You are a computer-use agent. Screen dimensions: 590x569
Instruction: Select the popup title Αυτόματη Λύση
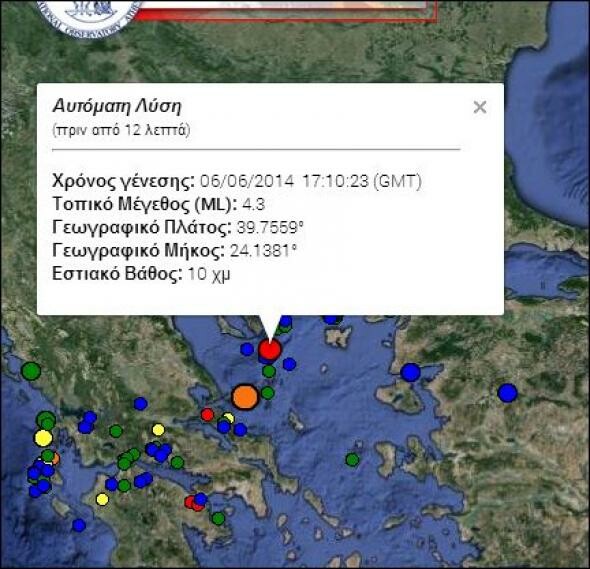point(117,106)
